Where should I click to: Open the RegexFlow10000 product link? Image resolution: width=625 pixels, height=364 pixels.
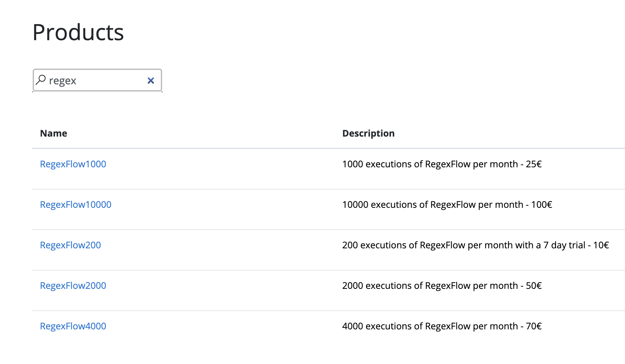[x=76, y=205]
